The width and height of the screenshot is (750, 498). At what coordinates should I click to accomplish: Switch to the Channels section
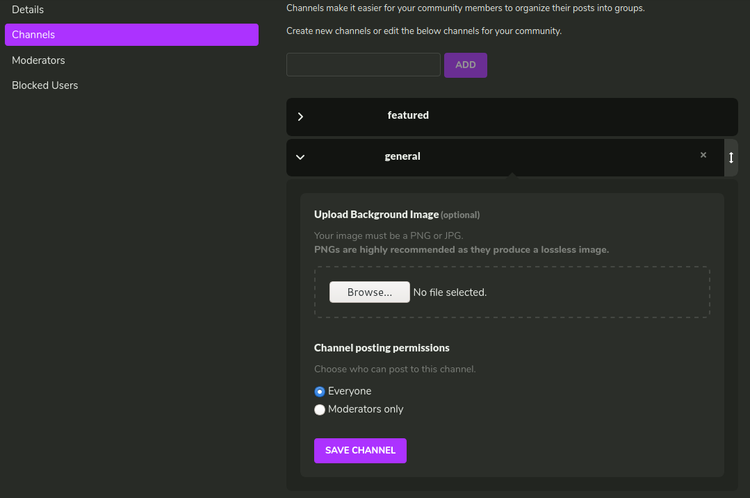pos(131,35)
